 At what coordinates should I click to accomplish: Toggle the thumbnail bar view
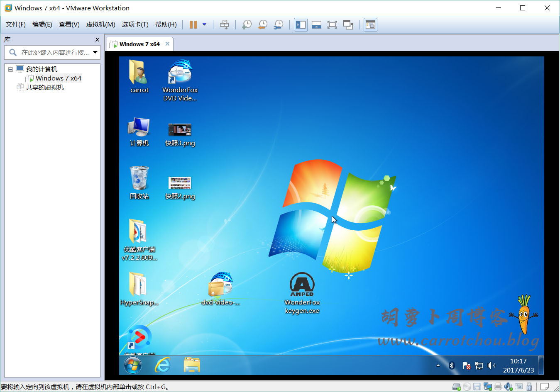coord(316,25)
